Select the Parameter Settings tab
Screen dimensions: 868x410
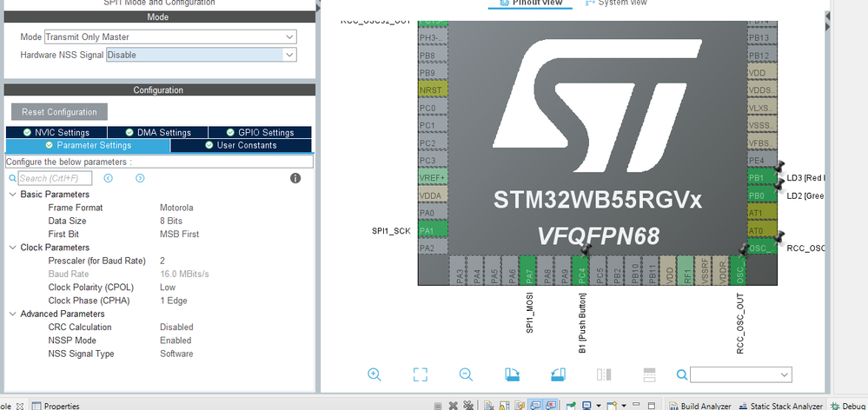pos(88,145)
